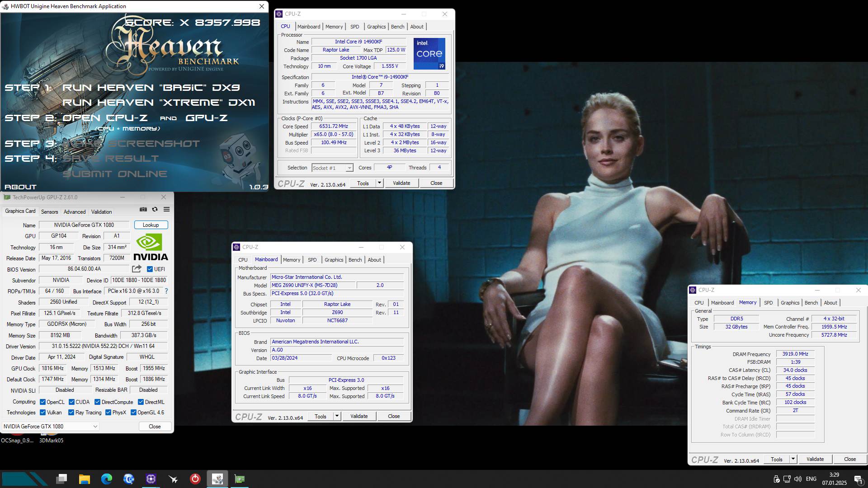Click ABOUT in the Heaven Benchmark window
868x488 pixels.
20,187
